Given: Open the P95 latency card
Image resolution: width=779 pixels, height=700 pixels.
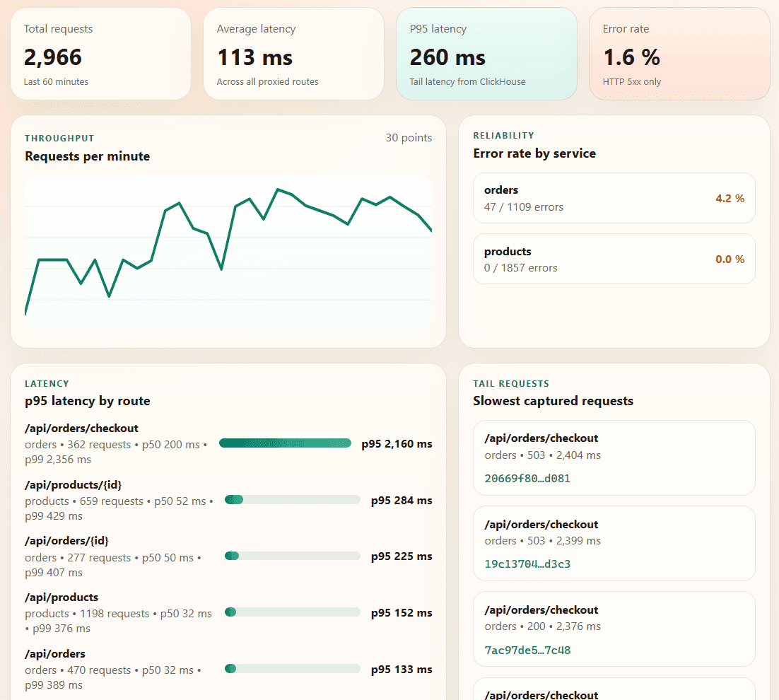Looking at the screenshot, I should [486, 54].
